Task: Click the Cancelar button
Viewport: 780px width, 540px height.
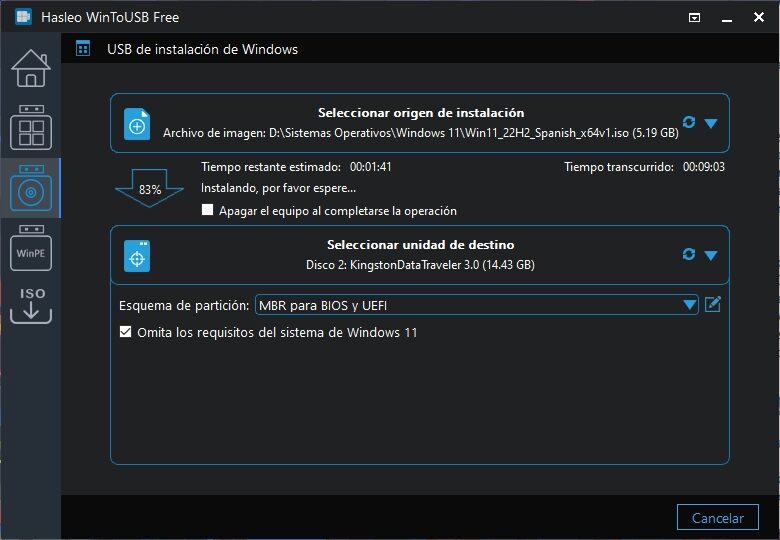Action: coord(717,518)
